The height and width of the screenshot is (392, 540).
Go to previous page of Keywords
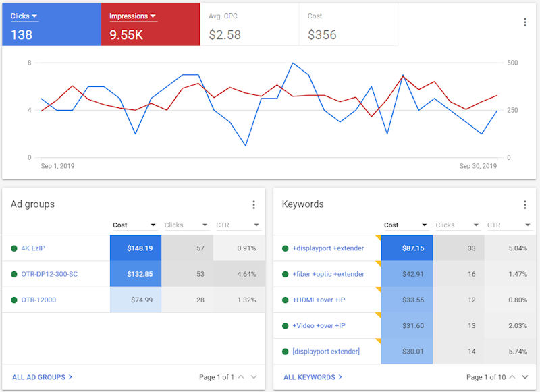click(x=512, y=377)
